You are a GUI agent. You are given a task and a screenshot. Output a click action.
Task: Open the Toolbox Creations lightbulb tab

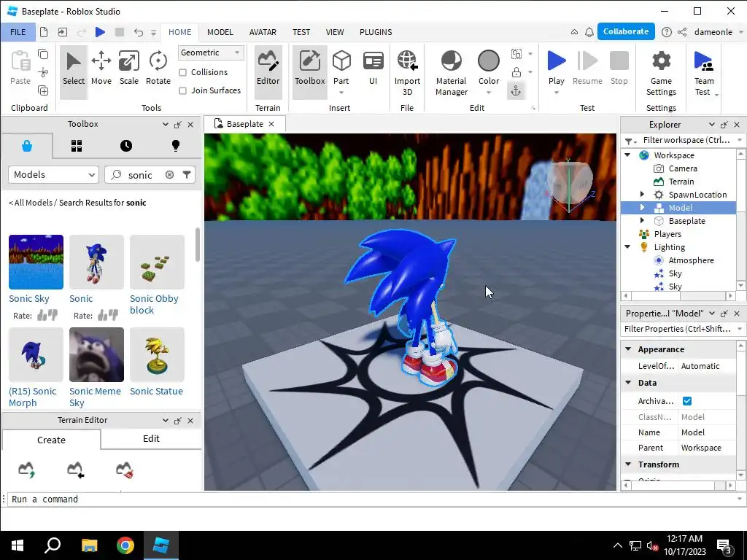coord(176,146)
